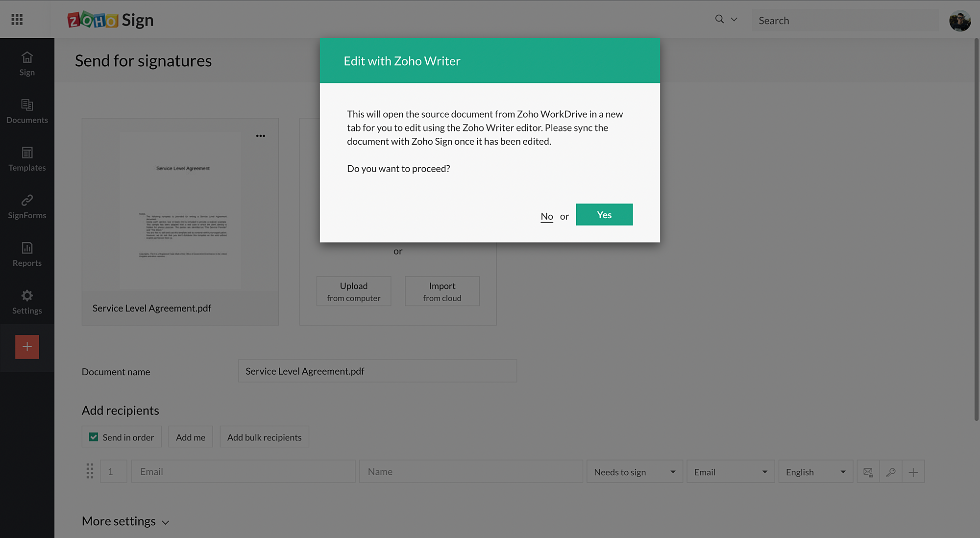Click the recipient order number box
Screen dimensions: 980x538
pyautogui.click(x=113, y=471)
